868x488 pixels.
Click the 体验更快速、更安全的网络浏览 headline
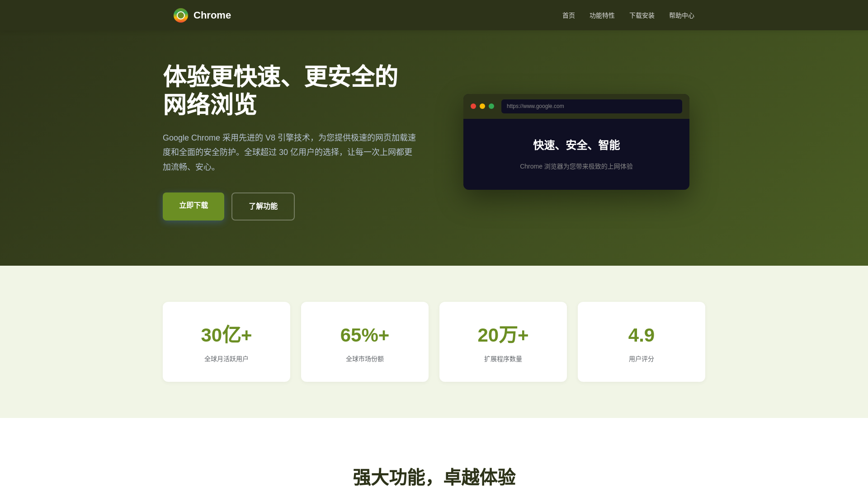tap(280, 90)
